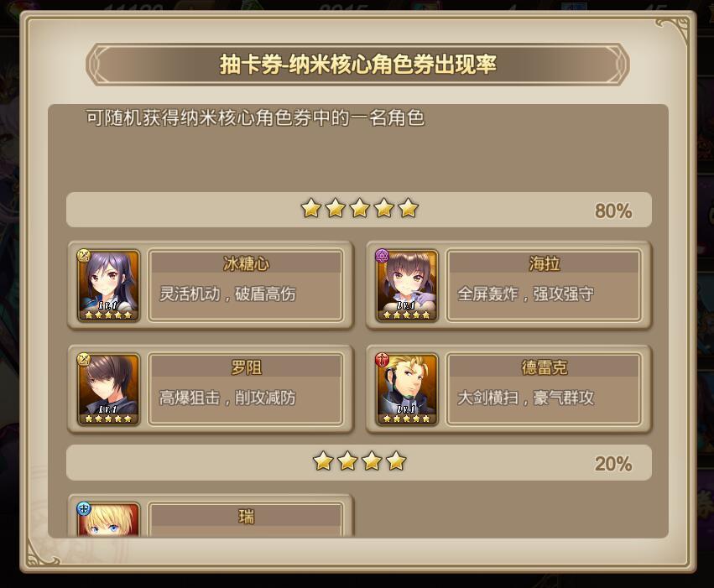Click the 瑞 name panel
Viewport: 714px width, 588px height.
click(246, 519)
